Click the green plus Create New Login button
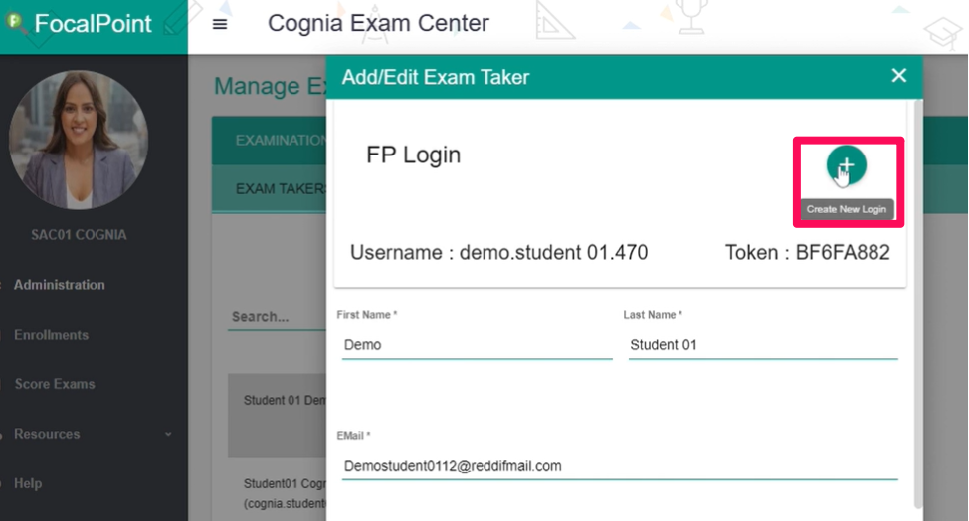Viewport: 969px width, 521px height. [847, 165]
